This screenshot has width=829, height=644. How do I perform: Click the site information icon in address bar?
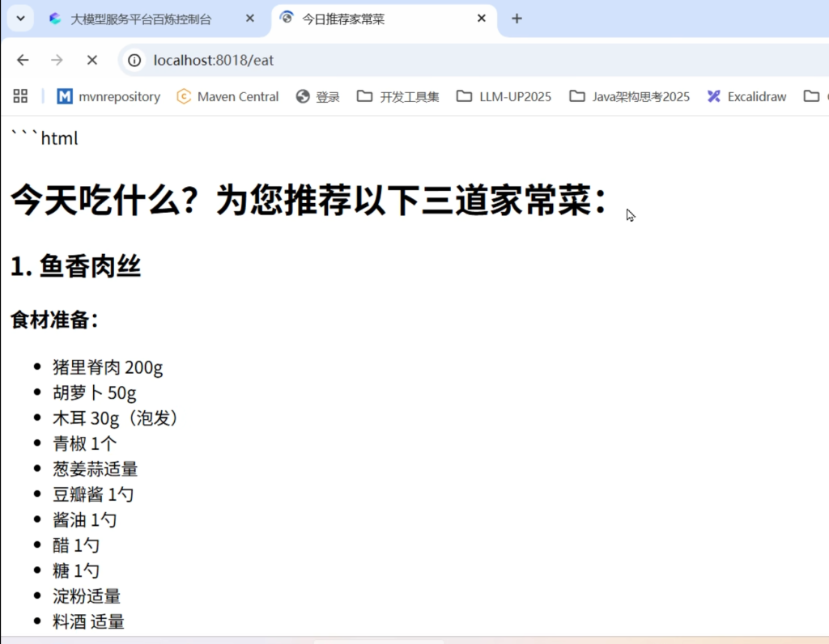click(134, 60)
